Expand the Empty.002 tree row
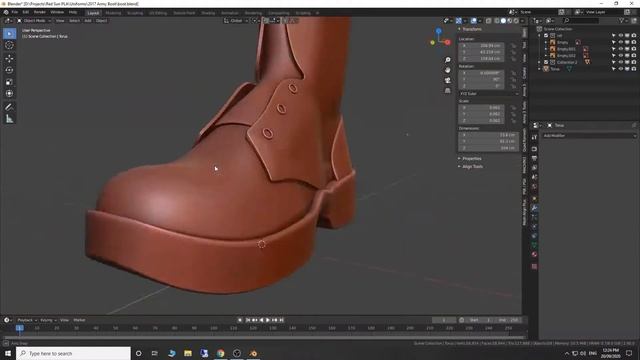This screenshot has width=640, height=360. tap(546, 56)
